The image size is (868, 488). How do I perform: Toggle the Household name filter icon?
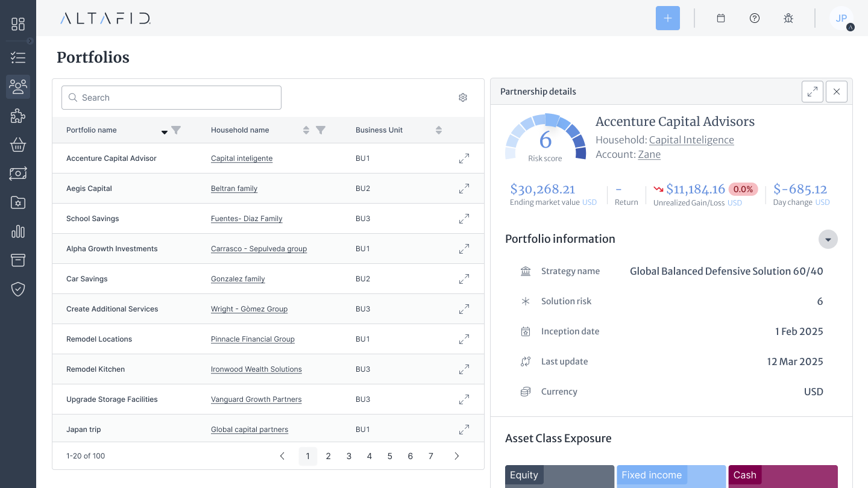click(321, 130)
